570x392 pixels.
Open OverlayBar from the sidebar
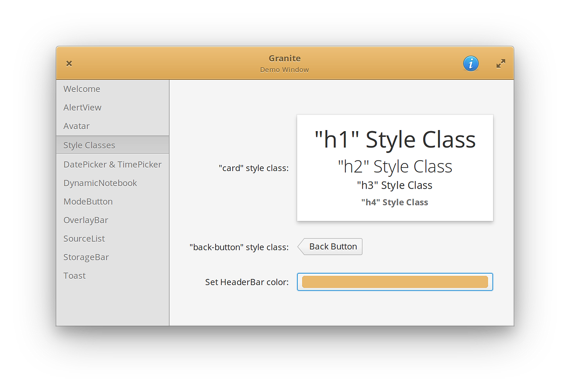113,220
